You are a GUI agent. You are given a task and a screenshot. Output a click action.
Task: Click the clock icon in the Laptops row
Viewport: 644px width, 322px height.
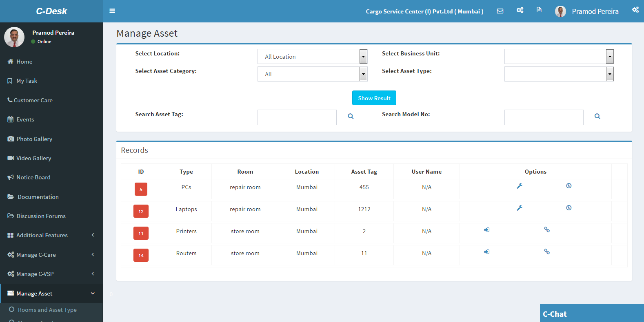coord(569,208)
